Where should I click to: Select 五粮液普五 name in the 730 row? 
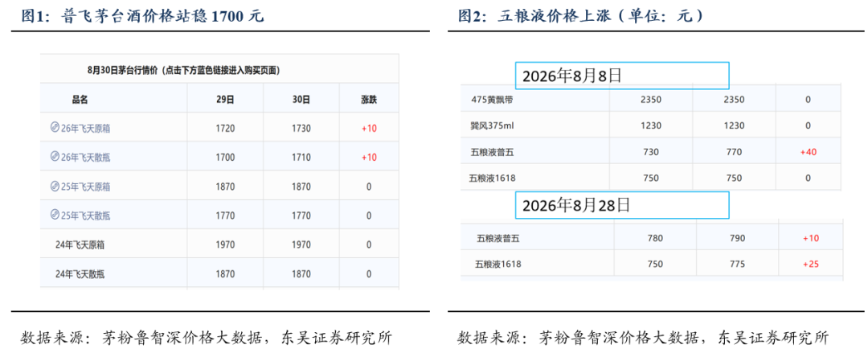tap(491, 152)
